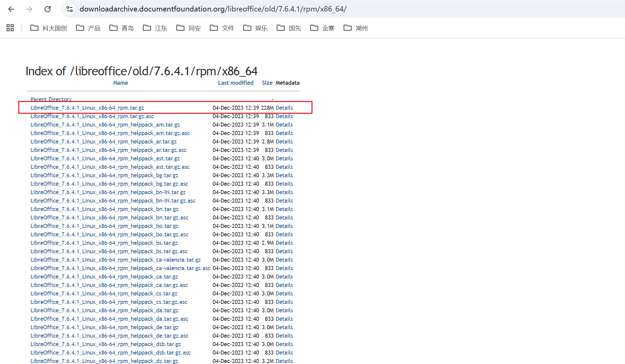625x364 pixels.
Task: Open the 科大国创 bookmark folder
Action: coord(49,28)
